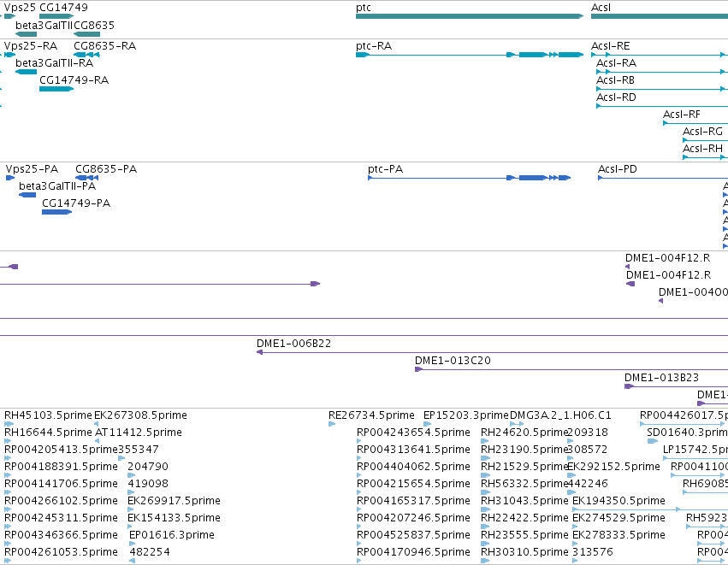Select the RH45103.5prime EST

pos(48,415)
